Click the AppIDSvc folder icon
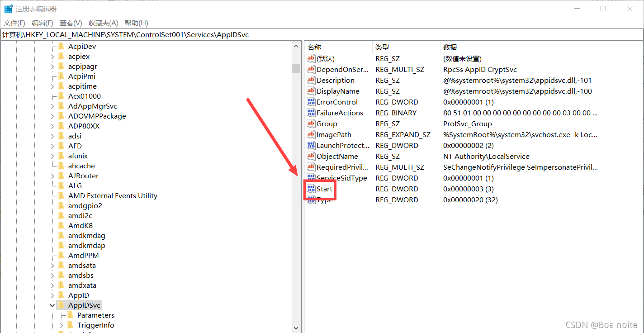 (x=61, y=305)
